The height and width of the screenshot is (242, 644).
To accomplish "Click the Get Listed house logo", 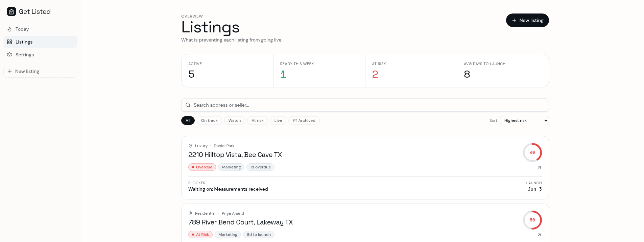I will [11, 11].
